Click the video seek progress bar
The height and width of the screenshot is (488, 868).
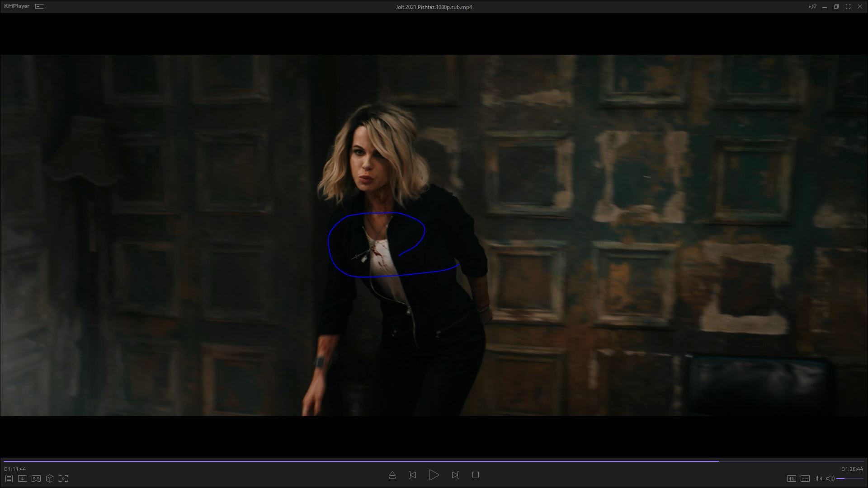(434, 461)
